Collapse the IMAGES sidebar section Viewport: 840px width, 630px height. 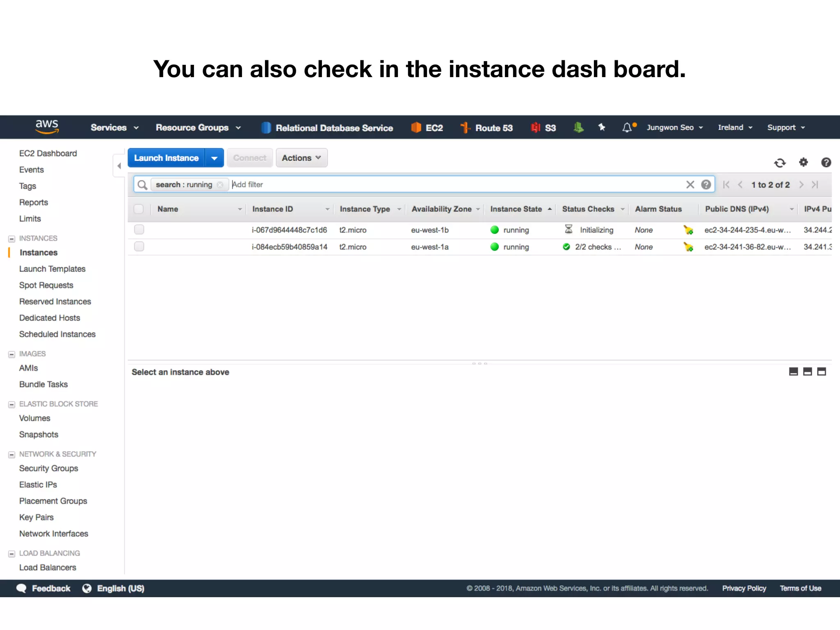(x=11, y=354)
